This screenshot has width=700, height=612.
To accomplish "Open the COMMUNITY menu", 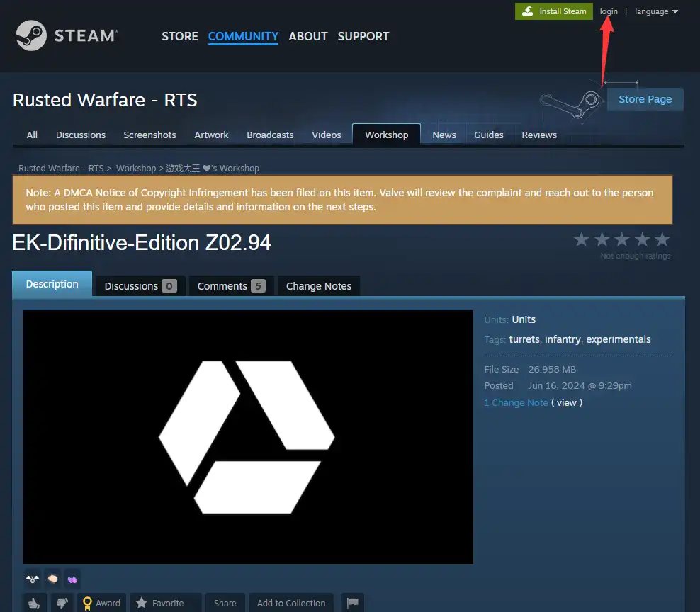I will (243, 36).
